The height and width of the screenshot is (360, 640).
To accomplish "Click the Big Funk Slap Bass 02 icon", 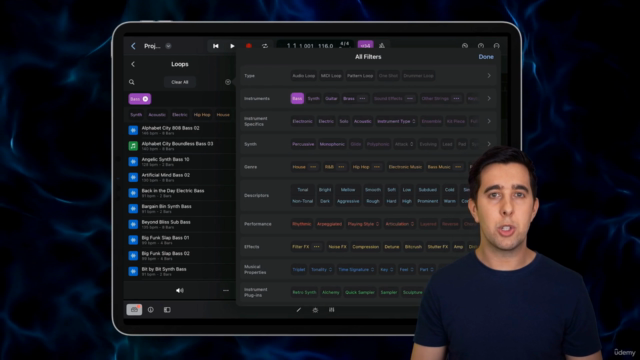I will click(133, 256).
